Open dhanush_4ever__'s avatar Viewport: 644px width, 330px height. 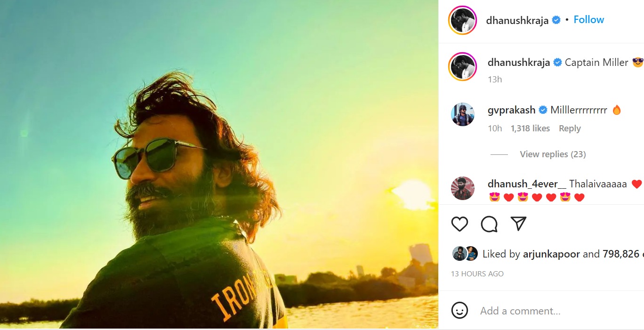pyautogui.click(x=462, y=188)
